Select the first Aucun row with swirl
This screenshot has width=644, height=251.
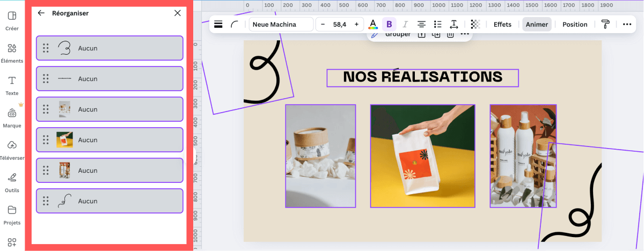109,48
